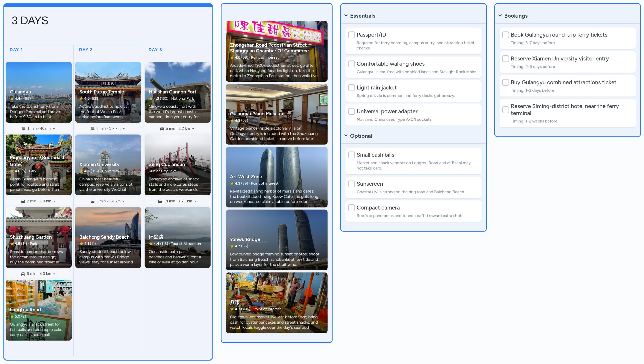Click the car icon beside 5 min · 1.4 km

(93, 201)
